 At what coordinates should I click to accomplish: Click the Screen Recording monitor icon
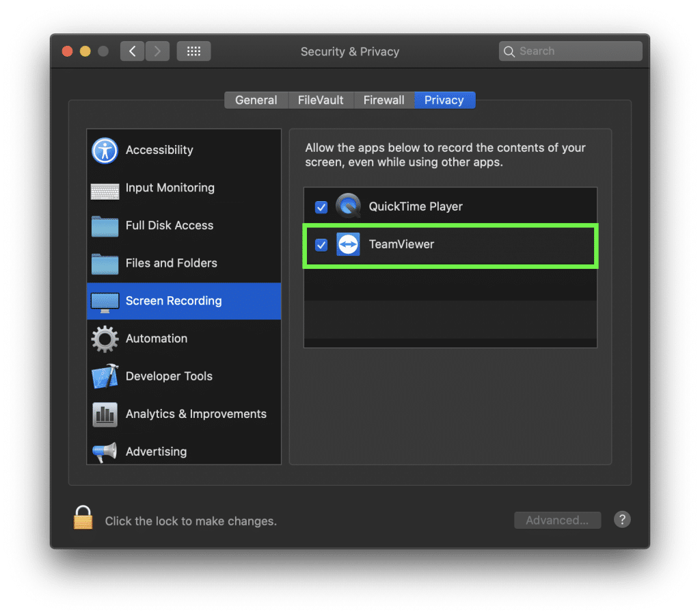click(105, 302)
